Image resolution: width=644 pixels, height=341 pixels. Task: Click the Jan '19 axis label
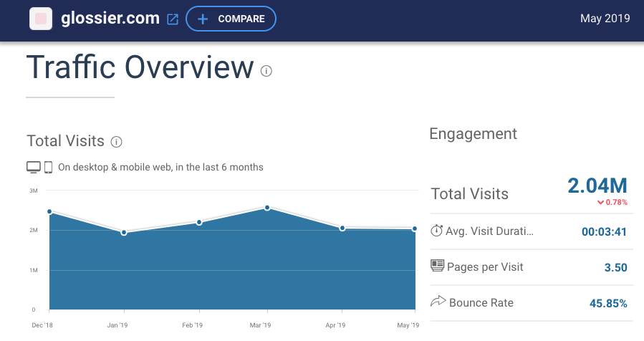[117, 325]
